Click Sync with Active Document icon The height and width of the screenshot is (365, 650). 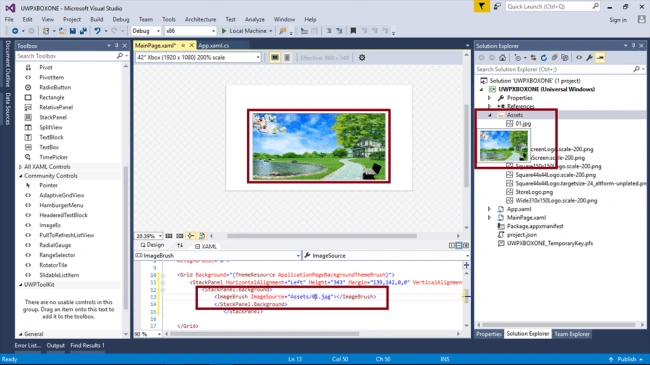point(533,58)
